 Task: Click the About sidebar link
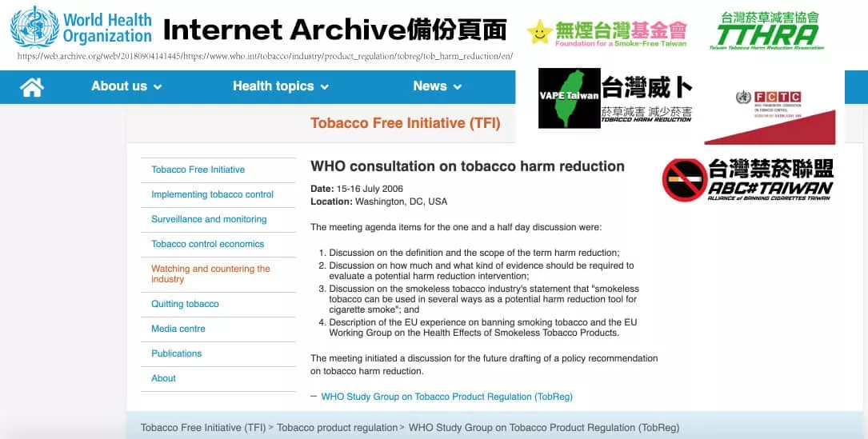click(163, 378)
